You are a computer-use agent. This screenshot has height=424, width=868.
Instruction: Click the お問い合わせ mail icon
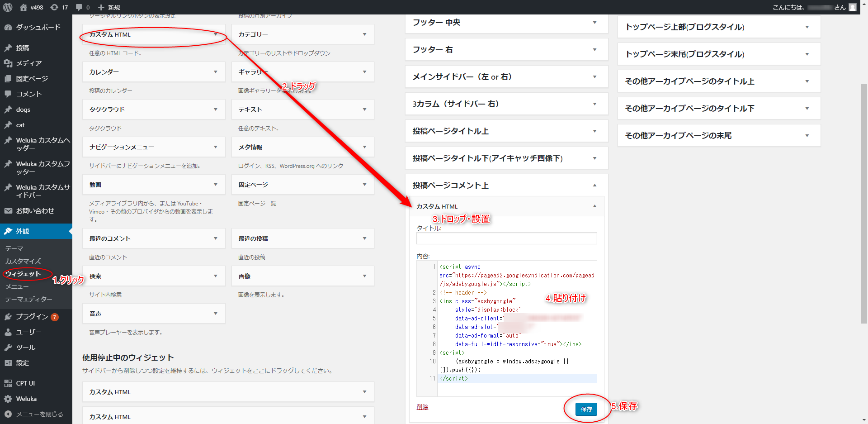pyautogui.click(x=8, y=211)
